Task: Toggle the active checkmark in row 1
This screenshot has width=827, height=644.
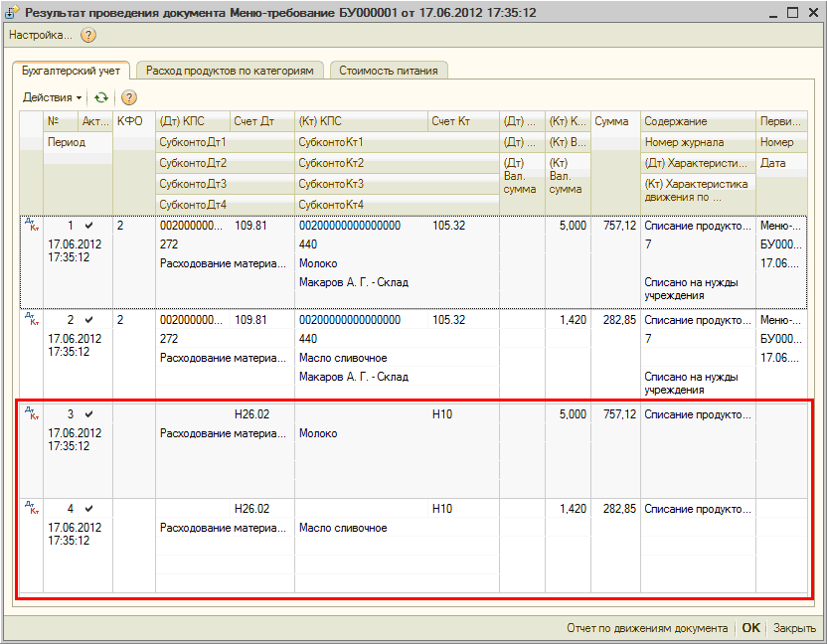Action: 89,226
